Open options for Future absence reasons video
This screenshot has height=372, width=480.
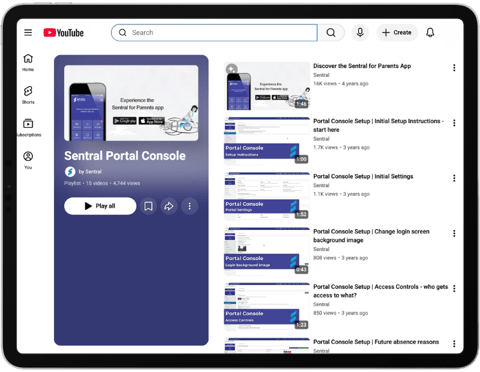[x=454, y=344]
